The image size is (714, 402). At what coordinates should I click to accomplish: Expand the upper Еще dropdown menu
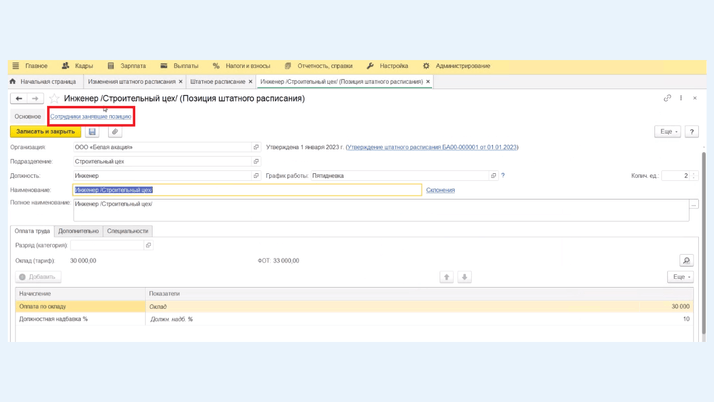[x=667, y=132]
